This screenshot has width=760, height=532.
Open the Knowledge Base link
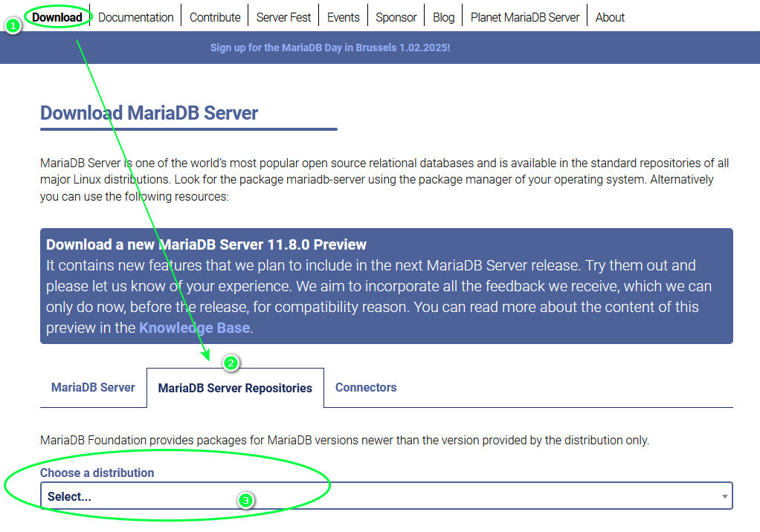click(194, 328)
